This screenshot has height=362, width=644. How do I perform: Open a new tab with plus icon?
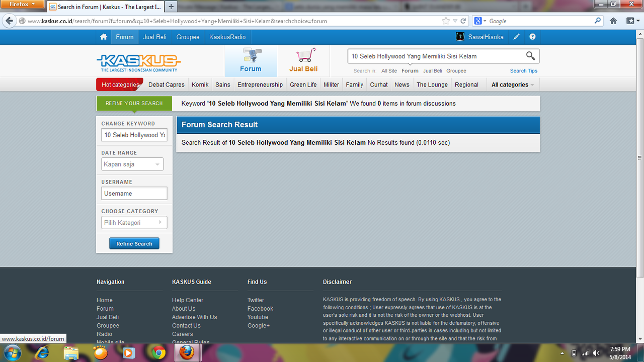pyautogui.click(x=171, y=7)
